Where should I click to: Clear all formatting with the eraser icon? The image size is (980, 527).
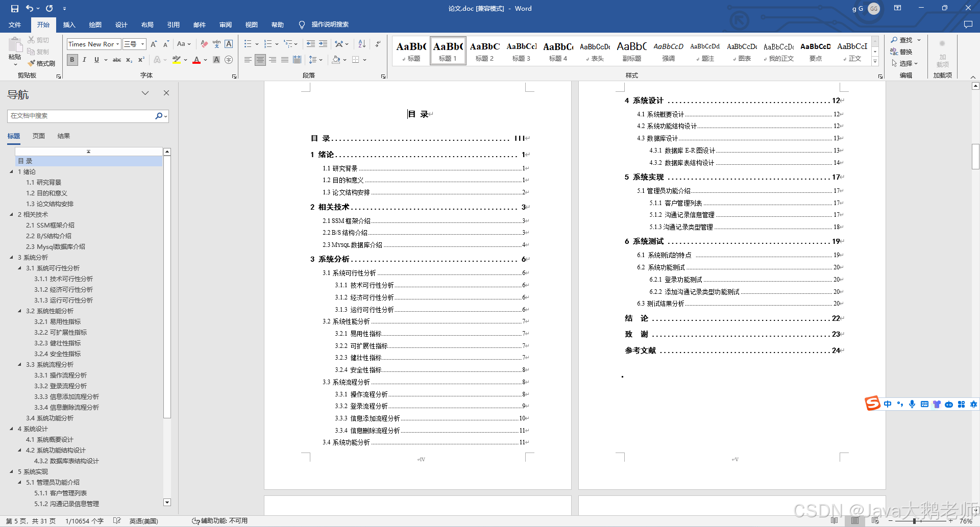[204, 44]
